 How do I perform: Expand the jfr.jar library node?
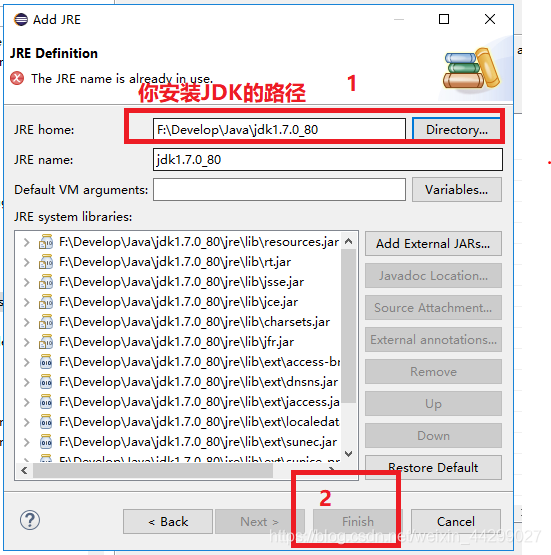(26, 342)
